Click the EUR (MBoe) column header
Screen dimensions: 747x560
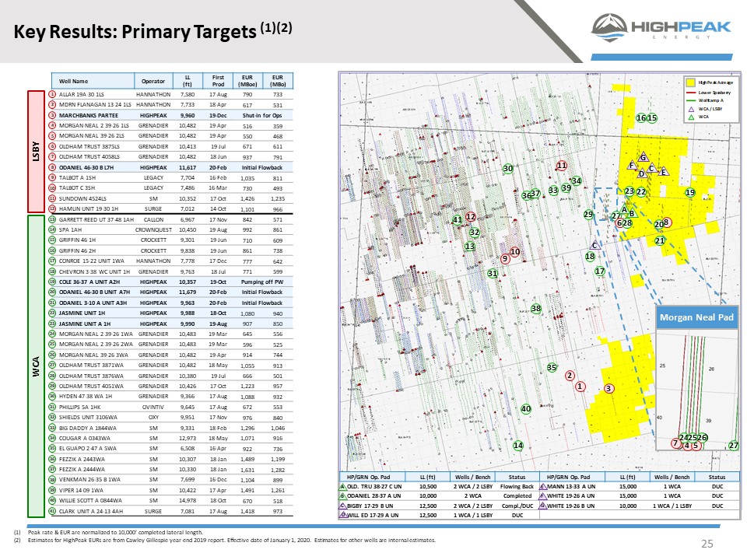[247, 80]
